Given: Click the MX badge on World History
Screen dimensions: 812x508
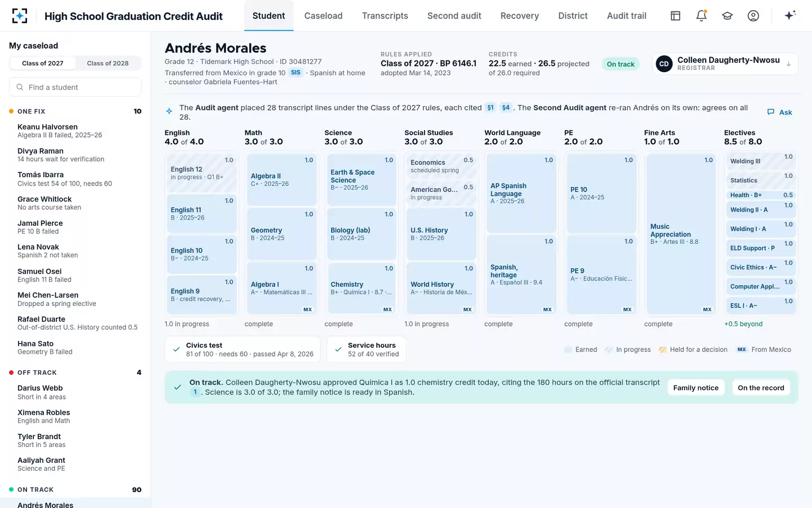Looking at the screenshot, I should (x=467, y=309).
